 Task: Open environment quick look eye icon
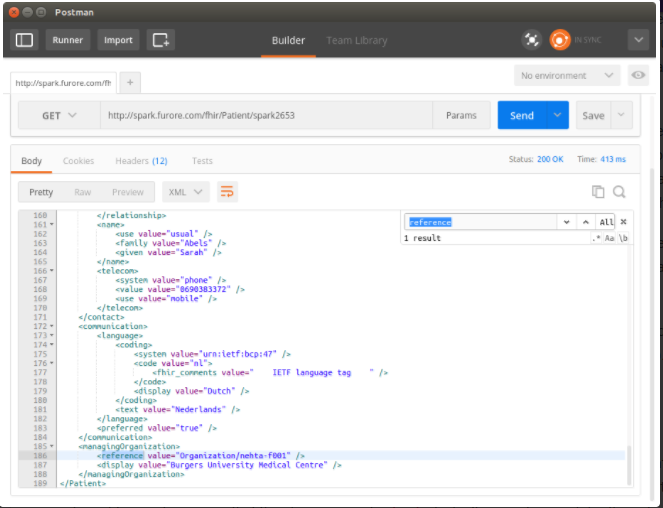click(x=637, y=76)
